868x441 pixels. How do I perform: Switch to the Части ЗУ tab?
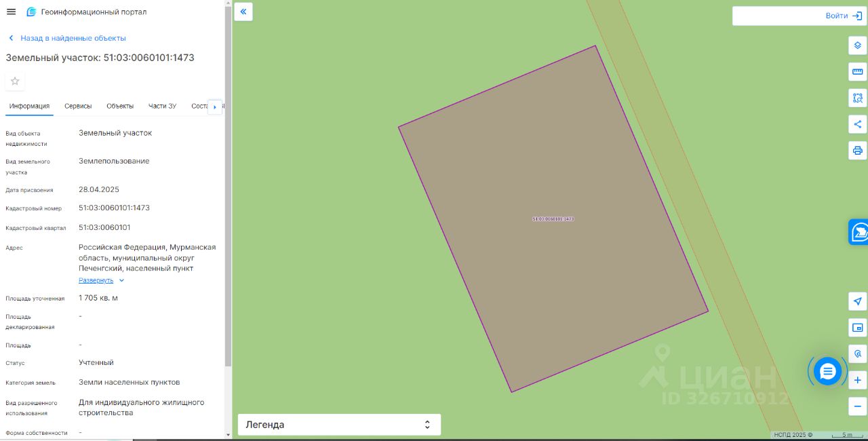click(162, 106)
